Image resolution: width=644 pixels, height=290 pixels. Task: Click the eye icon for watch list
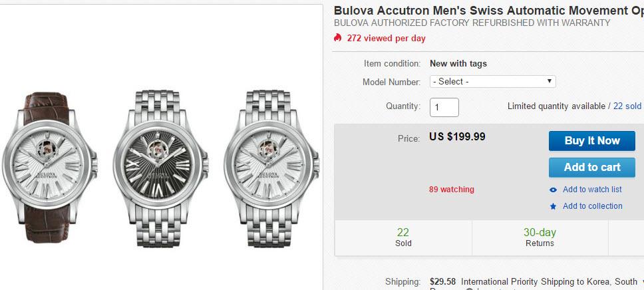click(x=553, y=190)
